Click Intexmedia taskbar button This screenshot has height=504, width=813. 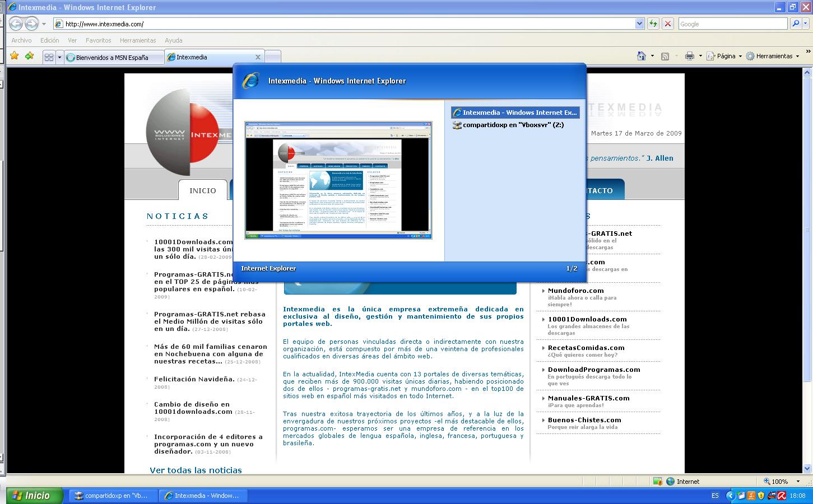[x=202, y=496]
